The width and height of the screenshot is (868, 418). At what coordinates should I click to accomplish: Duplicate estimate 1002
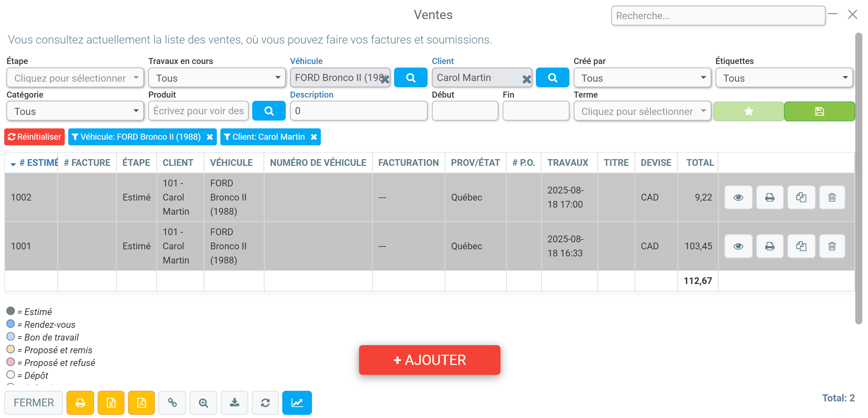click(x=801, y=197)
